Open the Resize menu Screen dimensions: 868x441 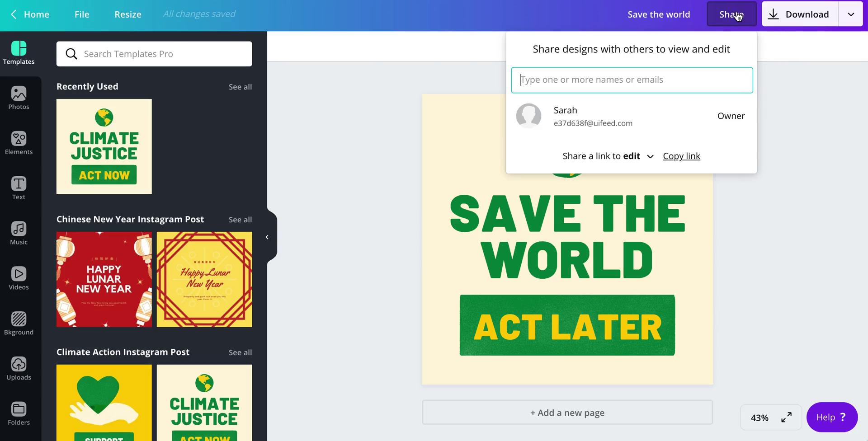coord(128,14)
